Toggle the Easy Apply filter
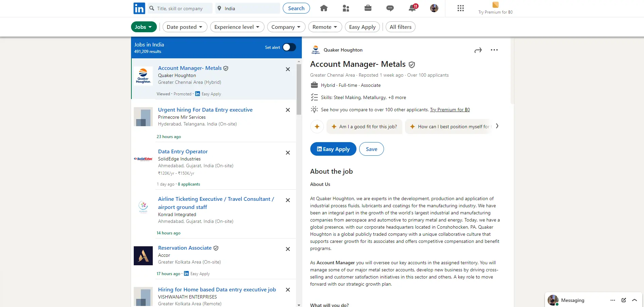 click(362, 27)
